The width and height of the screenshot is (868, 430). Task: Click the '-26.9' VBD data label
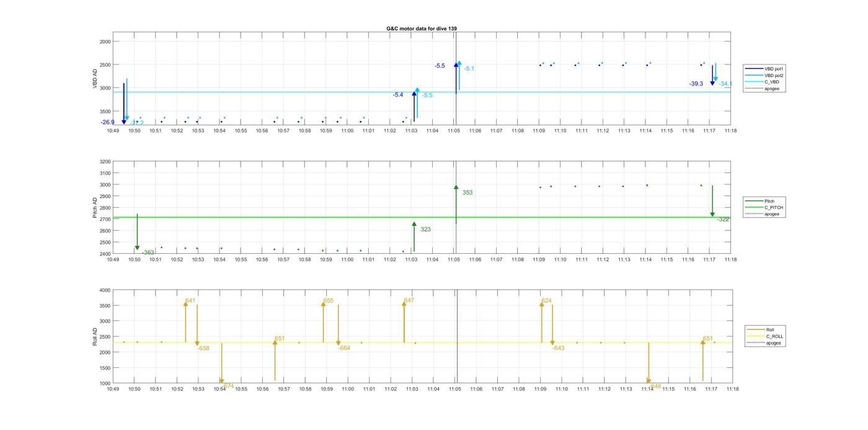(107, 122)
